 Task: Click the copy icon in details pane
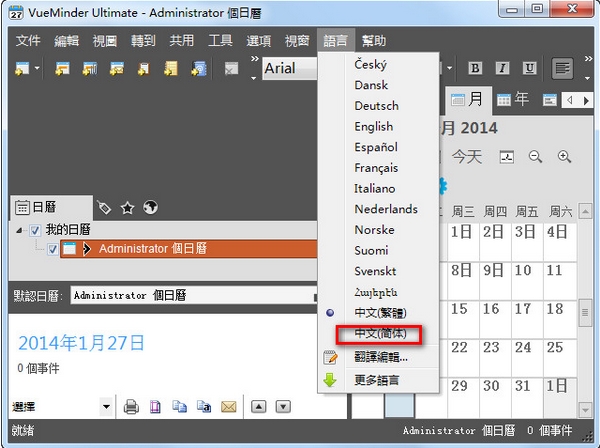point(179,407)
